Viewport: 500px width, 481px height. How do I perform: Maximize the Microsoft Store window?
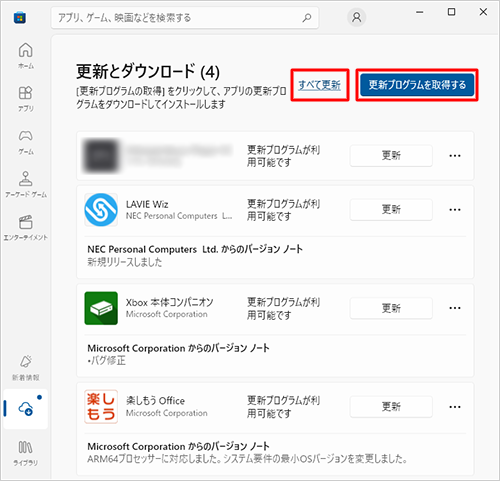(451, 12)
